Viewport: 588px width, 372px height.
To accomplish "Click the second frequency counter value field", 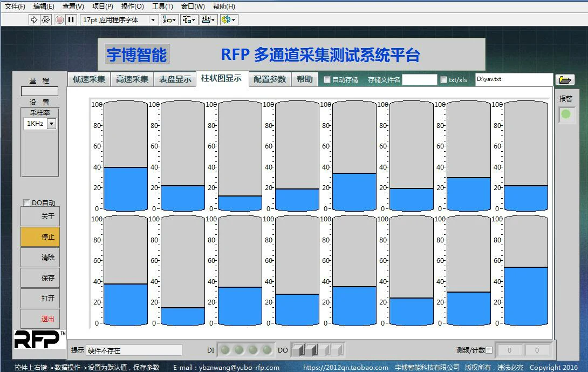I will pyautogui.click(x=537, y=350).
